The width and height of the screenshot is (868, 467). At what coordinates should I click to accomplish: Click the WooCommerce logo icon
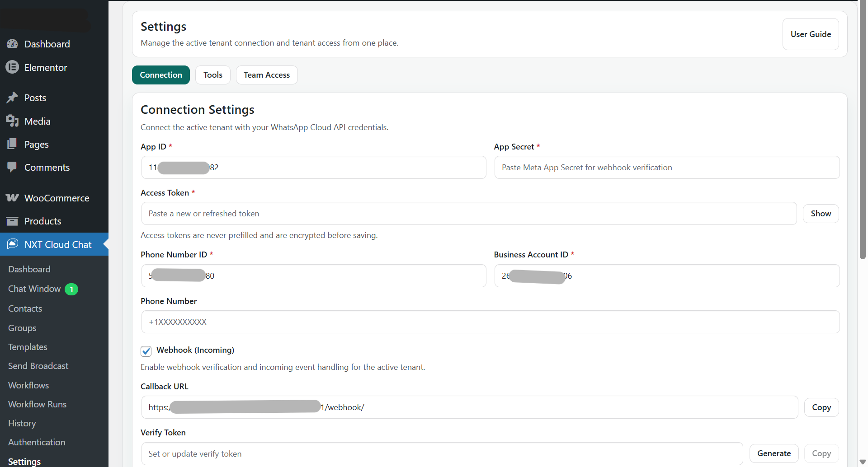[12, 198]
